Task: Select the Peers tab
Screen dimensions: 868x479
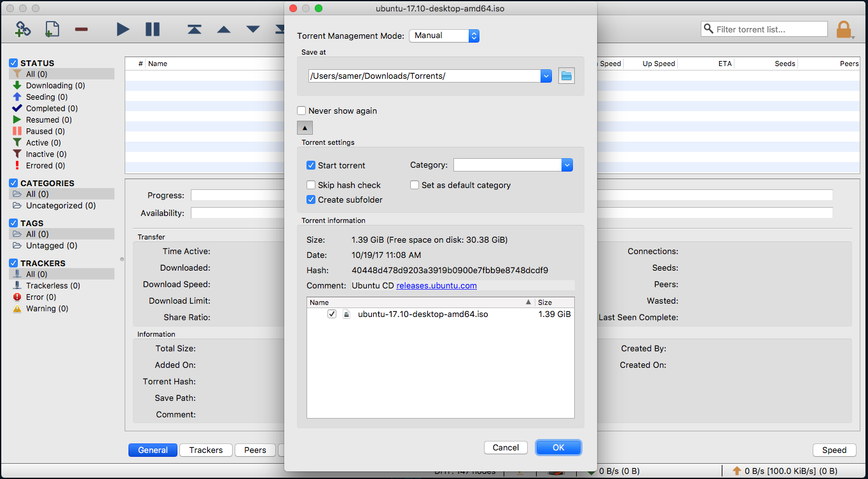Action: click(x=255, y=450)
